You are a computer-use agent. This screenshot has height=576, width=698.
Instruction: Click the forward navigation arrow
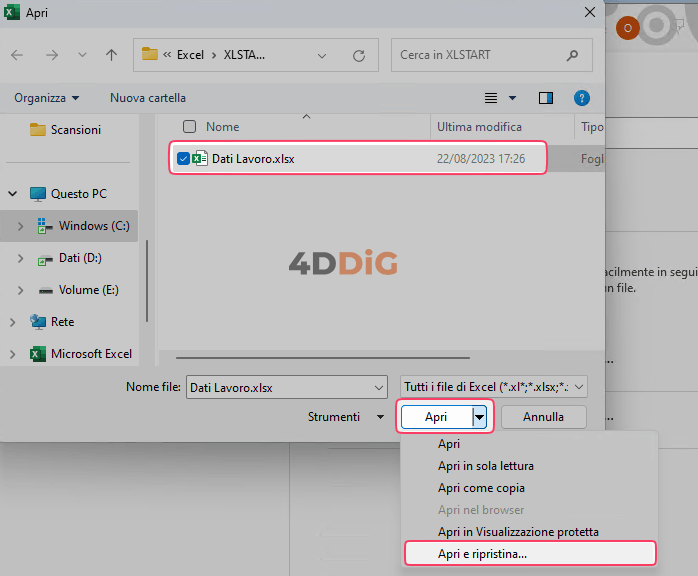(x=52, y=55)
